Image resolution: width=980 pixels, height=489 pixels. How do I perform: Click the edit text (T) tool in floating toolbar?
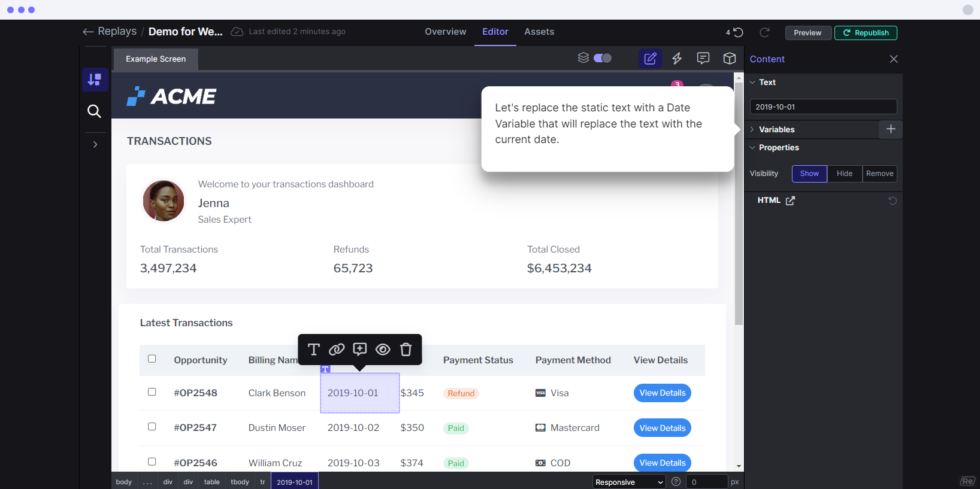click(x=313, y=350)
